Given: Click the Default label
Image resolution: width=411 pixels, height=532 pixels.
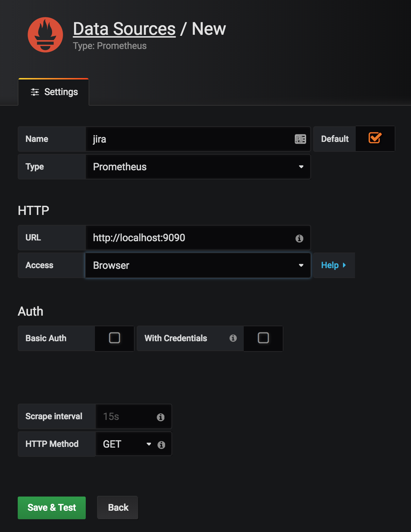Looking at the screenshot, I should tap(335, 139).
